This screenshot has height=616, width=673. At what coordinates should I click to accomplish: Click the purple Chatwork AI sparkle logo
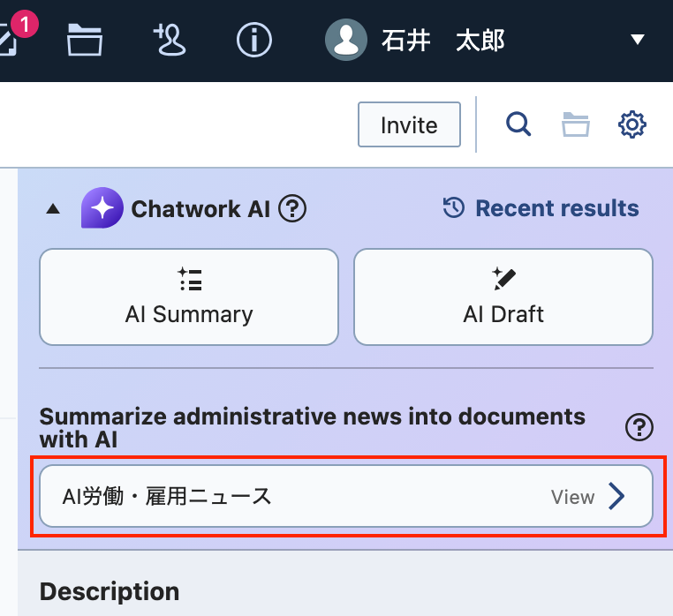(x=102, y=207)
